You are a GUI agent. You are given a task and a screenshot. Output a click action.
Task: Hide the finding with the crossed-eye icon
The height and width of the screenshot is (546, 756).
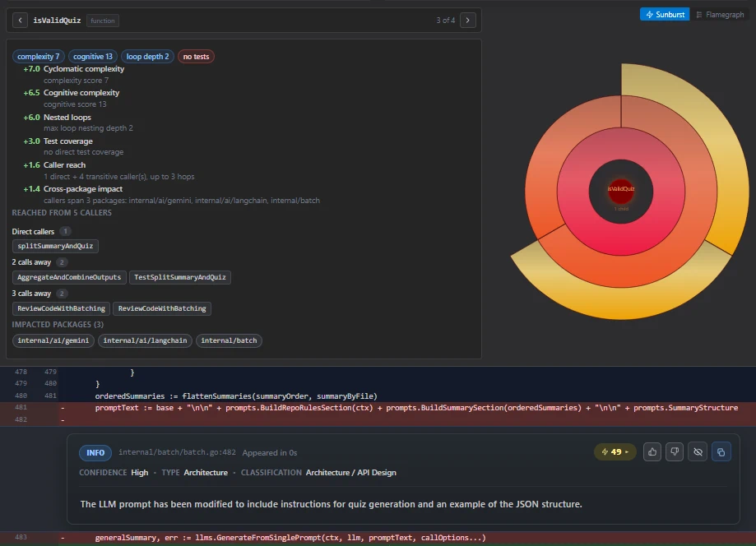tap(698, 452)
